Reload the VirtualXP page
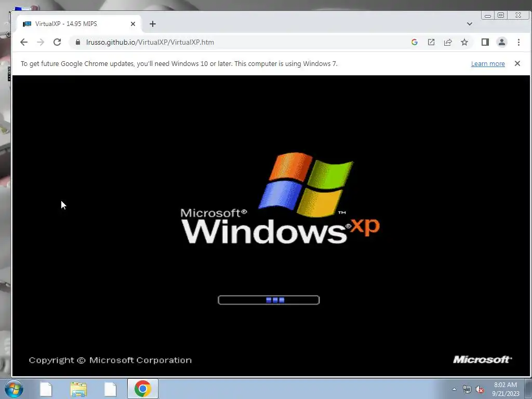This screenshot has height=399, width=532. 57,42
